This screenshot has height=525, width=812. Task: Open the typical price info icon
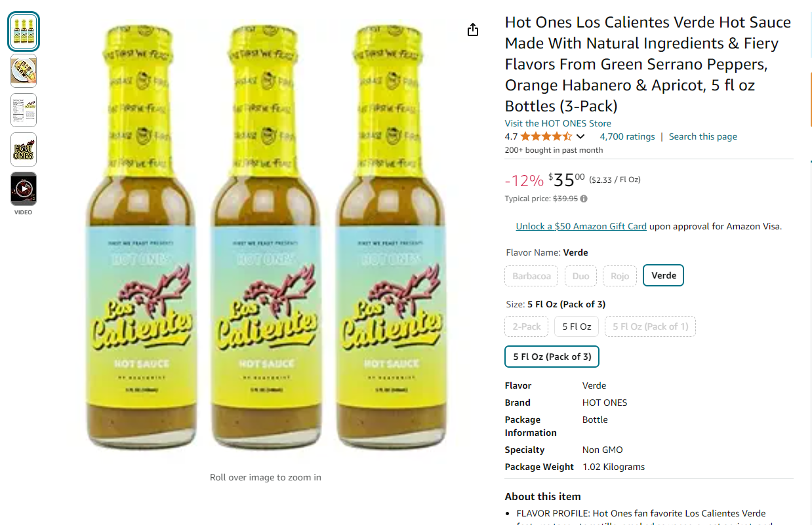click(584, 199)
